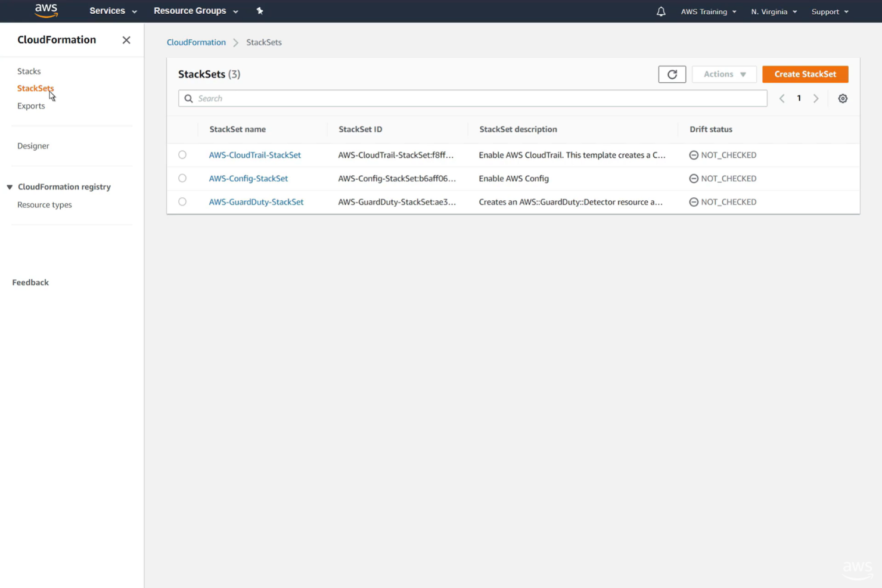Select the AWS-CloudTrail-StackSet radio button
The height and width of the screenshot is (588, 882).
182,155
